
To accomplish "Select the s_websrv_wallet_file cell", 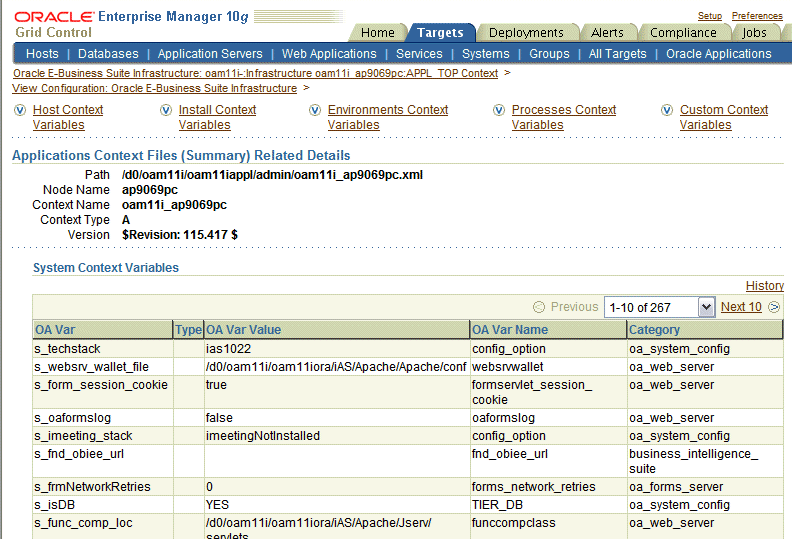I will pyautogui.click(x=103, y=367).
